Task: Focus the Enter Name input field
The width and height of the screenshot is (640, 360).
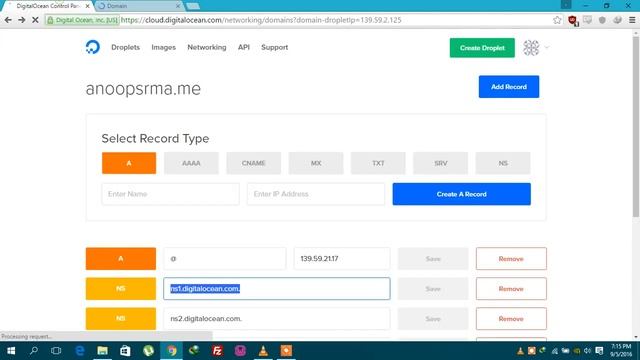Action: click(x=170, y=194)
